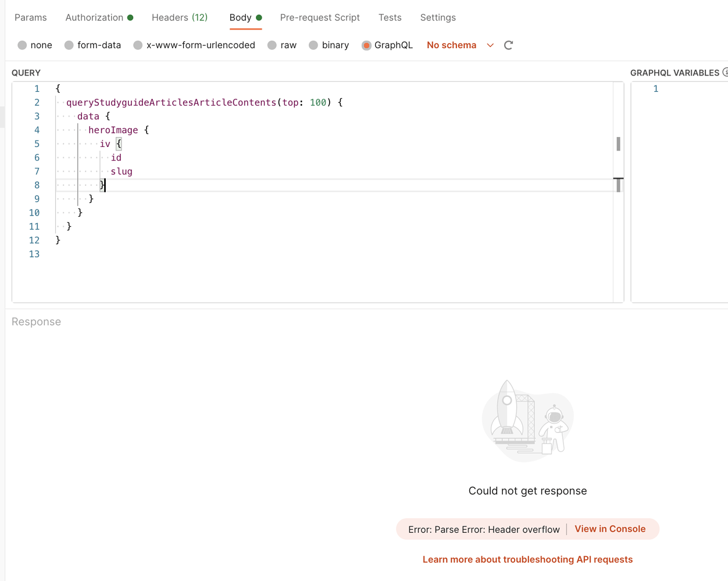This screenshot has width=728, height=581.
Task: Click line 6 containing the id field
Action: pyautogui.click(x=116, y=157)
